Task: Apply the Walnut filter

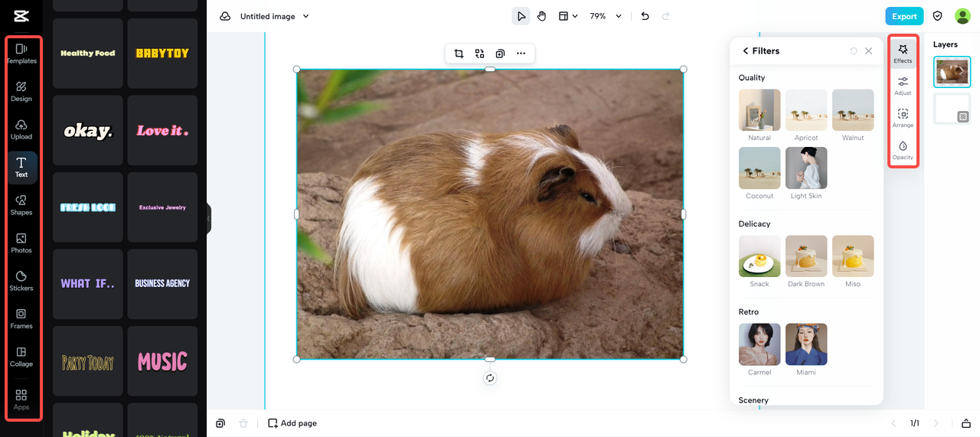Action: [x=852, y=110]
